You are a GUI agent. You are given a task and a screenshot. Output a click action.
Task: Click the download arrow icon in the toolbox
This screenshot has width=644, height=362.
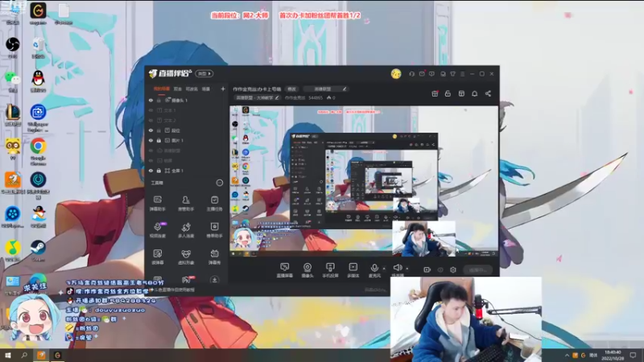214,280
